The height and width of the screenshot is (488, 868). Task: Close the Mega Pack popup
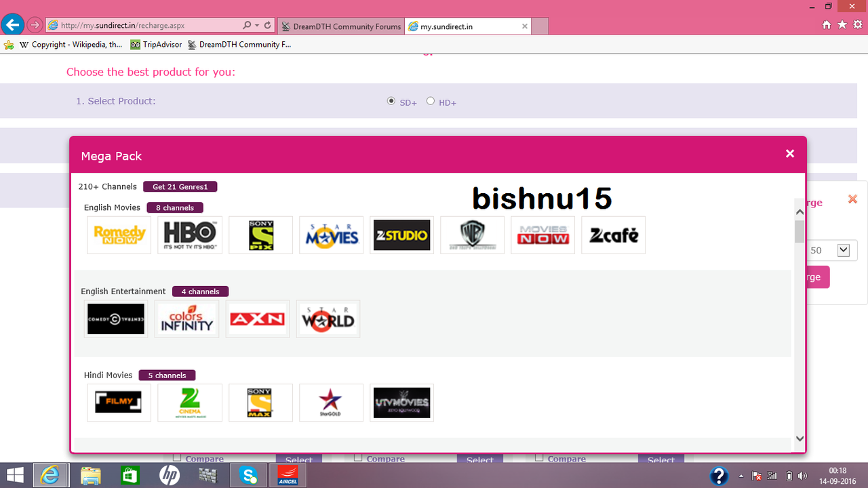coord(790,154)
